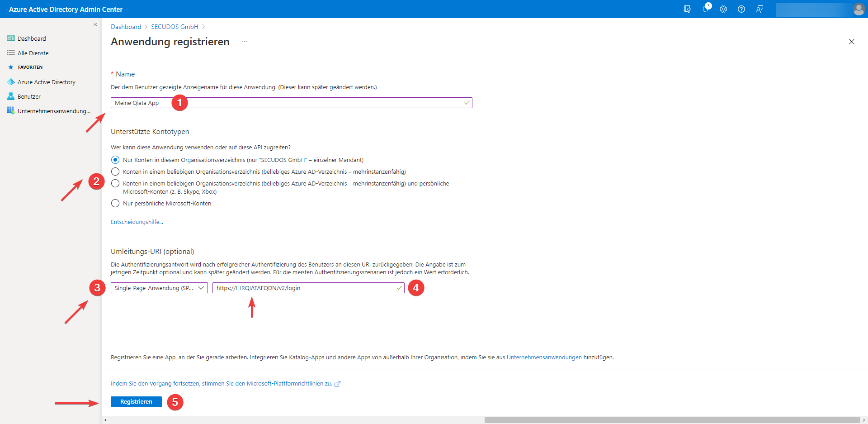Open the Single-Page-Anwendung platform dropdown
The height and width of the screenshot is (424, 868).
pyautogui.click(x=159, y=288)
